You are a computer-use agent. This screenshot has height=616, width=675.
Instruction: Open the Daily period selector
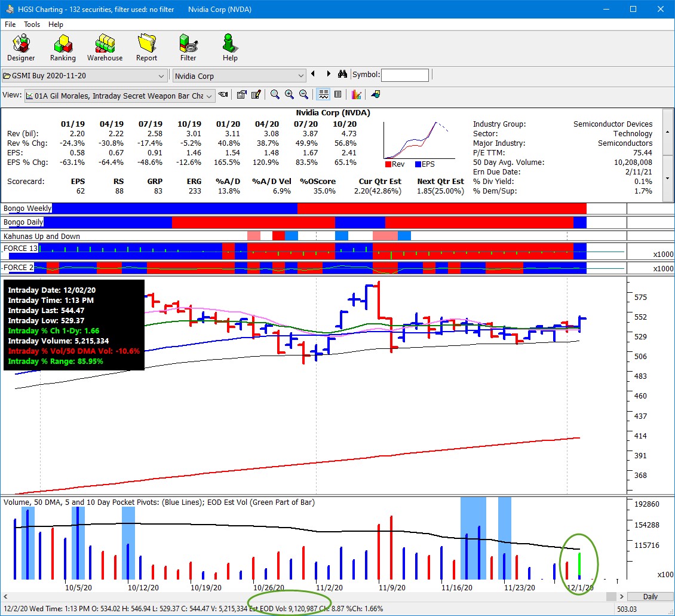pos(650,597)
